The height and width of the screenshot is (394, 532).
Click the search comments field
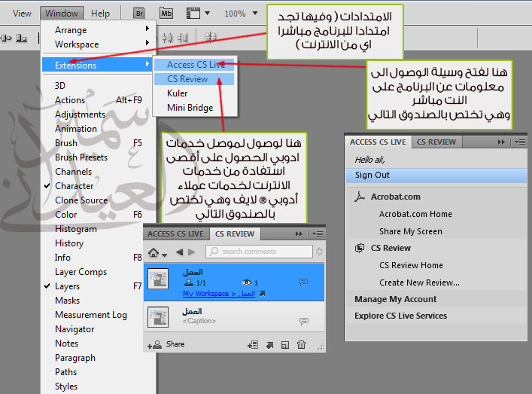pyautogui.click(x=260, y=252)
